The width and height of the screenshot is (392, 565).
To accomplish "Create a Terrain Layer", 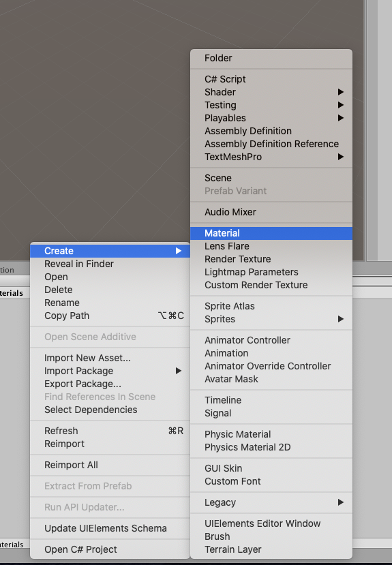I will coord(271,549).
